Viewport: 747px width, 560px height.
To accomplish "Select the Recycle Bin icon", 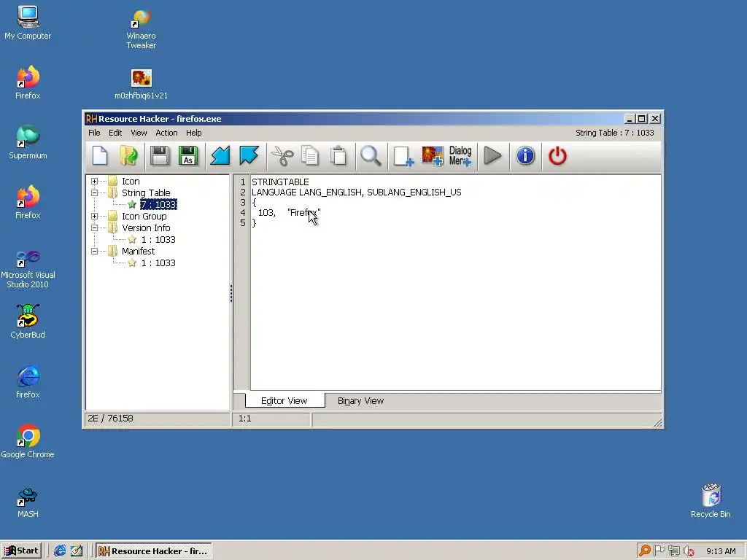I will [x=711, y=501].
